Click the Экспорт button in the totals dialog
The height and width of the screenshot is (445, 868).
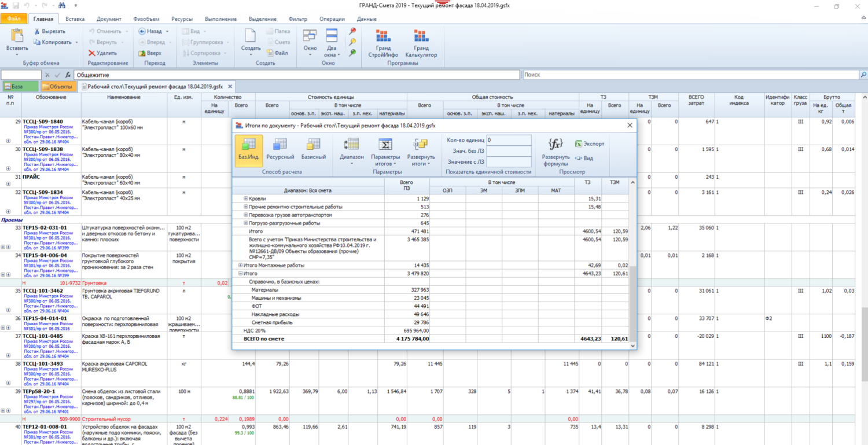[590, 144]
